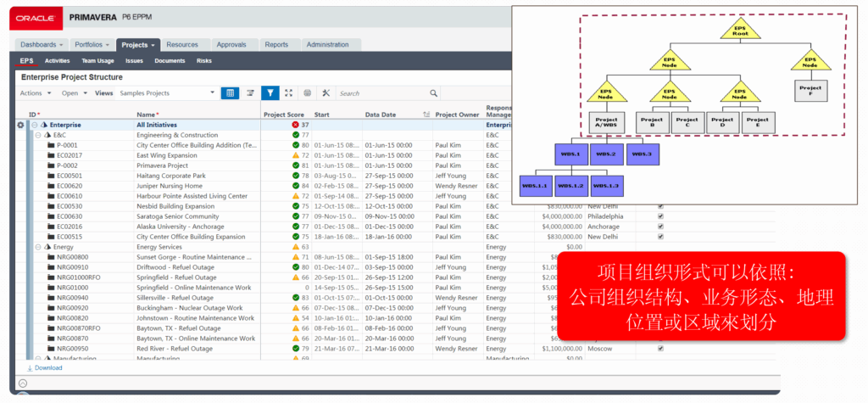Switch to the Gantt chart view

click(x=250, y=93)
